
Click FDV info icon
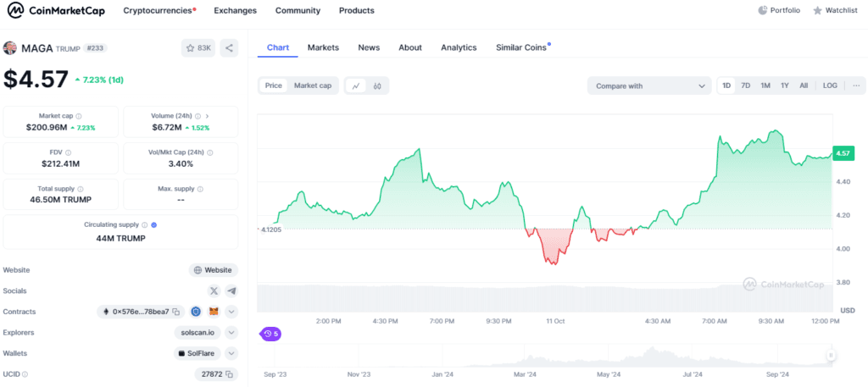68,152
